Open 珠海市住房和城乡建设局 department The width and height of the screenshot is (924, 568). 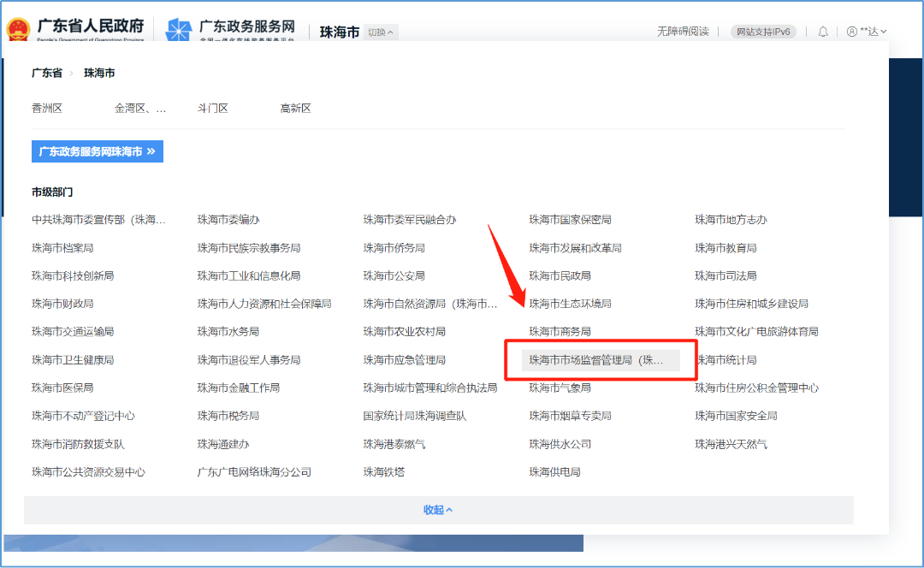coord(751,304)
